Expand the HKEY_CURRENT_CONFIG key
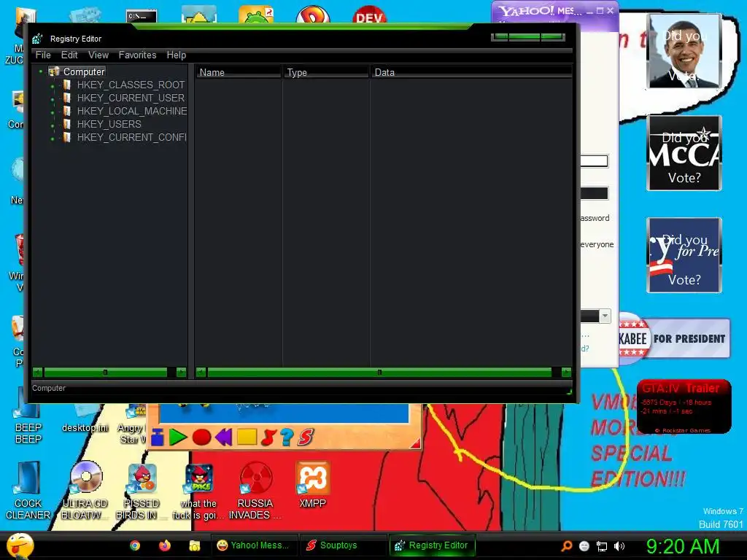Screen dimensions: 747x560 pyautogui.click(x=53, y=138)
